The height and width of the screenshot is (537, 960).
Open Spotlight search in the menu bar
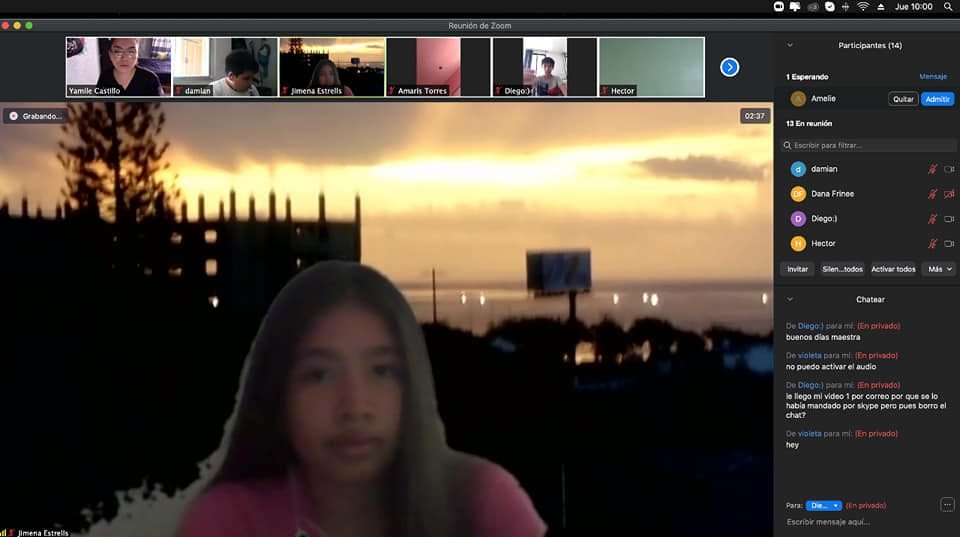[948, 7]
